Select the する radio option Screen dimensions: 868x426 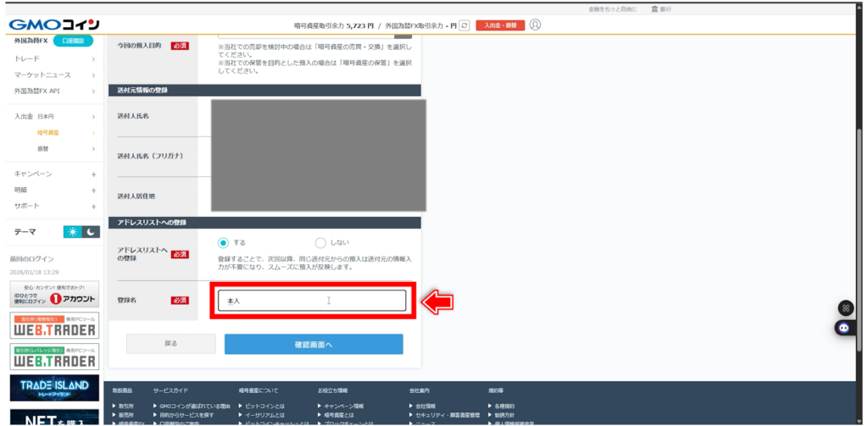224,242
